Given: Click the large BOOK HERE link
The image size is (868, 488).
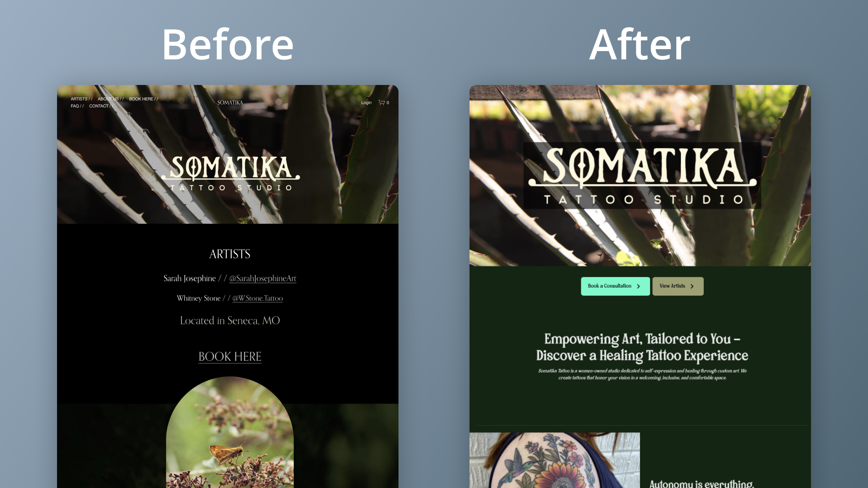Looking at the screenshot, I should (x=230, y=357).
